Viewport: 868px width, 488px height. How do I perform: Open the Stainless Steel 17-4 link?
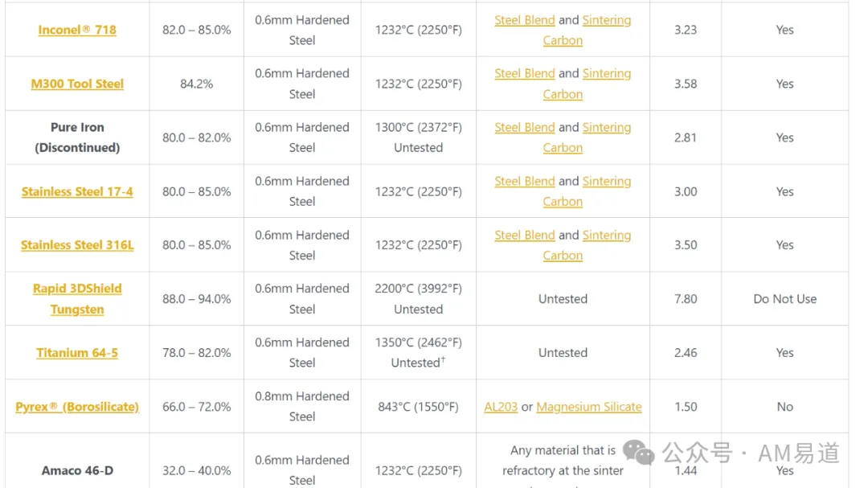(77, 191)
